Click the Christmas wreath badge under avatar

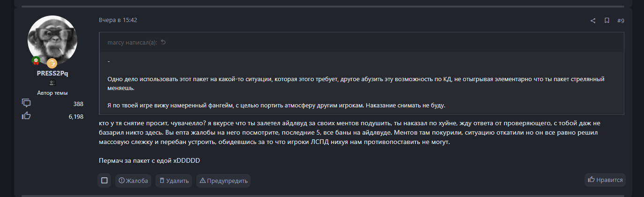click(x=36, y=61)
